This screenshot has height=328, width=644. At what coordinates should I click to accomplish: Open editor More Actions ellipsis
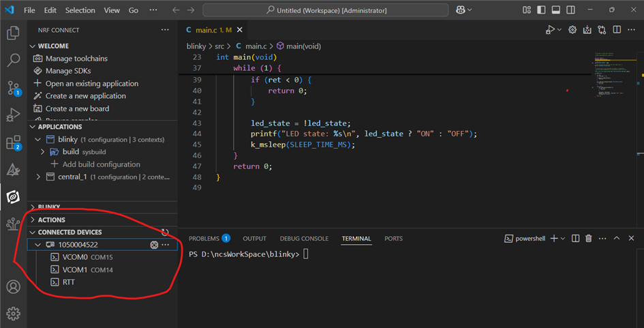632,29
